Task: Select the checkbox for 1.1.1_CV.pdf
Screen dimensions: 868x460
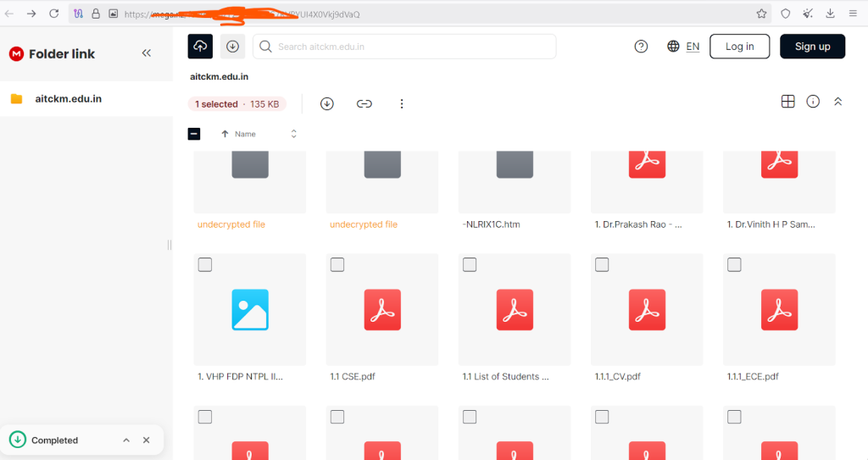Action: point(602,265)
